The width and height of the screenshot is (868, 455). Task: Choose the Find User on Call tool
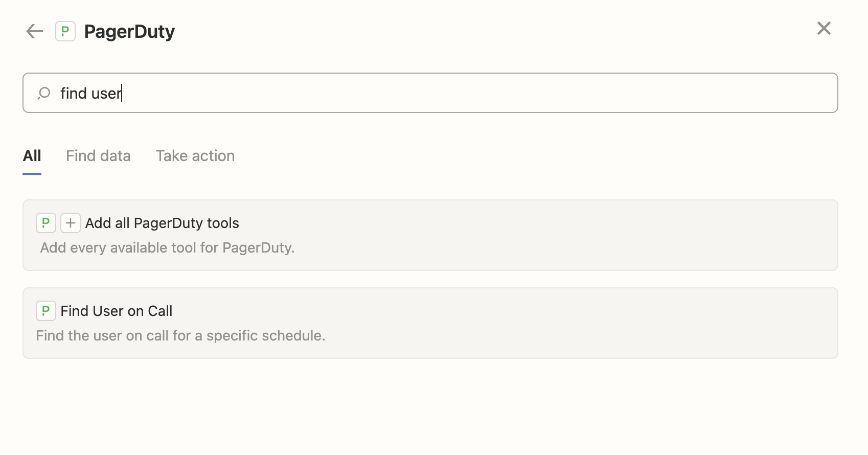(x=117, y=311)
